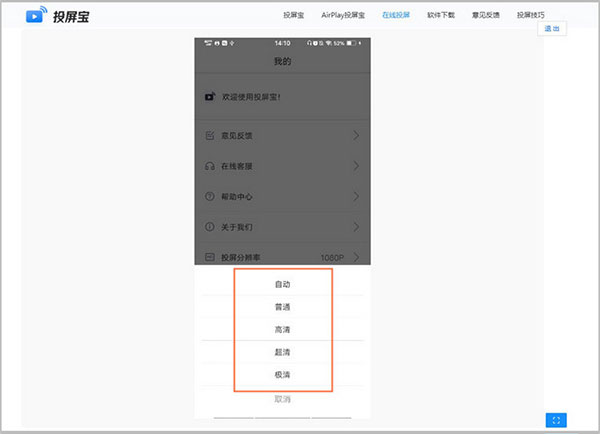Screen dimensions: 600x434
Task: Click the 在线客服 headset icon
Action: pyautogui.click(x=210, y=166)
